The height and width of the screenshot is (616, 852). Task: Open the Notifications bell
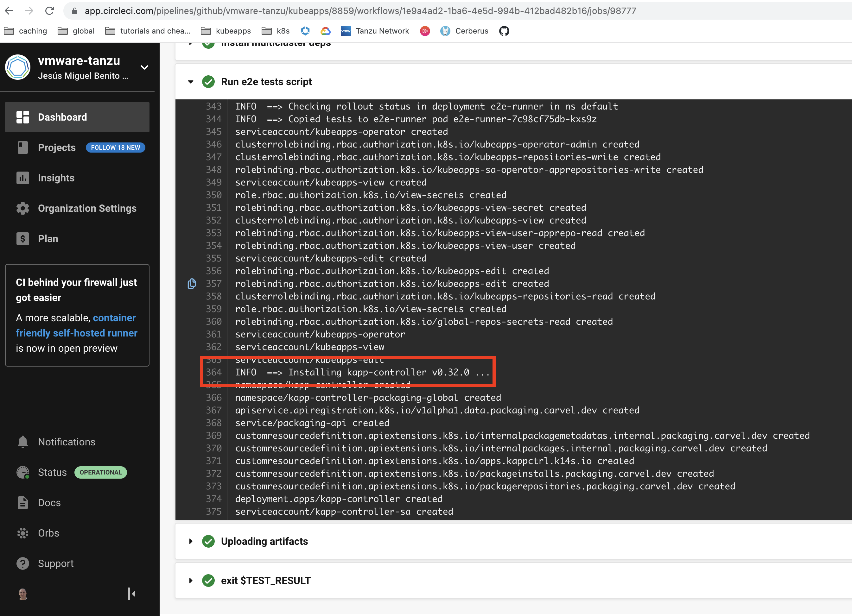pos(22,442)
